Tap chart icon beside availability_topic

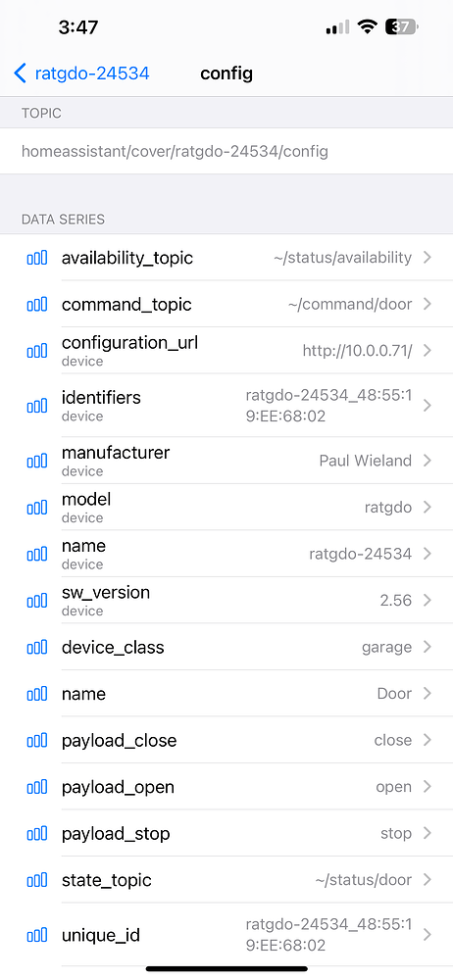click(x=37, y=258)
